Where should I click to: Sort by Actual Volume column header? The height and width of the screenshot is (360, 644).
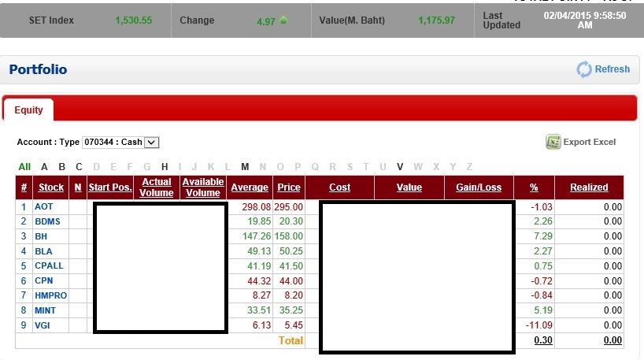click(x=157, y=187)
